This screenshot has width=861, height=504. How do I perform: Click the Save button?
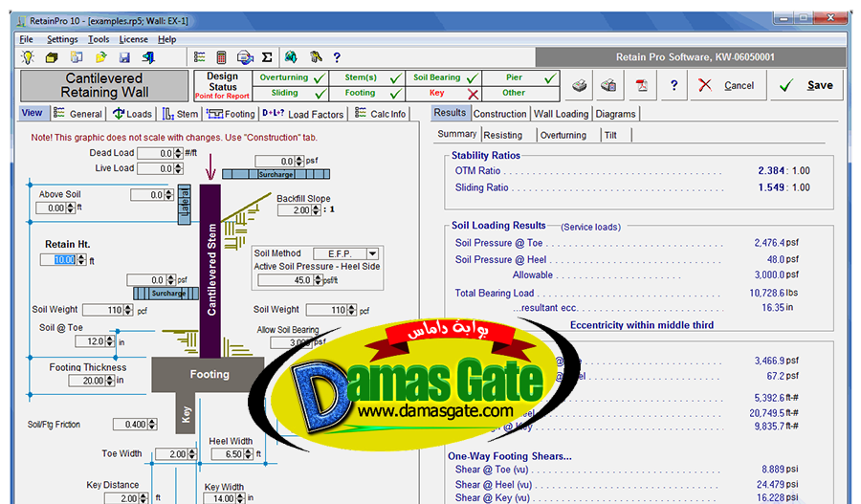coord(806,85)
